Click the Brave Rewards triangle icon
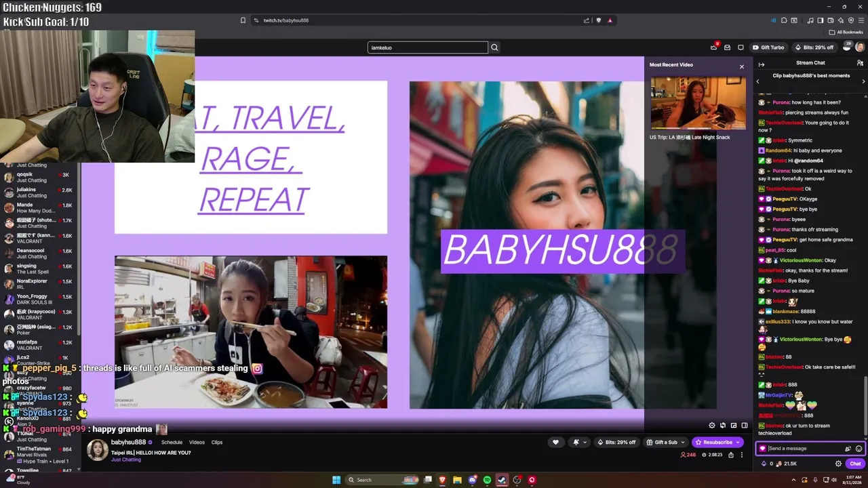Screen dimensions: 868x488 click(610, 20)
